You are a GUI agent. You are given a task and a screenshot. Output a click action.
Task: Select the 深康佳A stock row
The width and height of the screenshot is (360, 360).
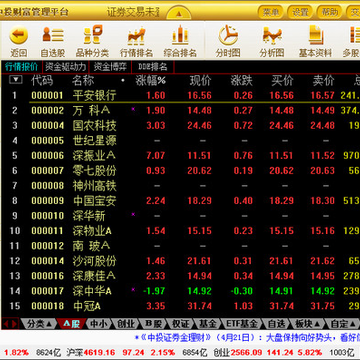180,276
